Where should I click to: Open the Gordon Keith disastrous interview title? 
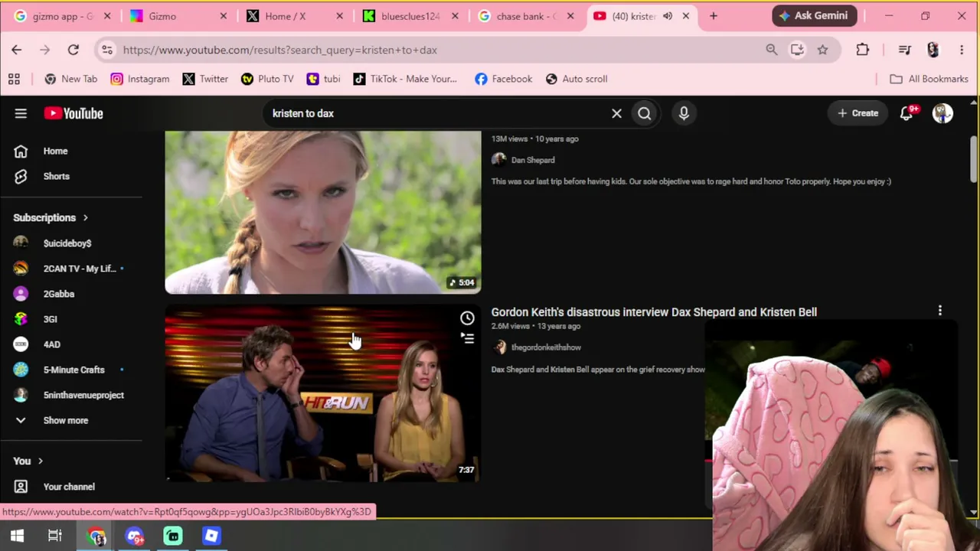[654, 312]
